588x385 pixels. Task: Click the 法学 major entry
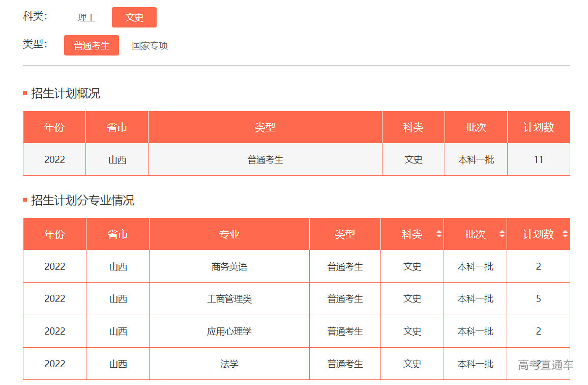pyautogui.click(x=228, y=364)
